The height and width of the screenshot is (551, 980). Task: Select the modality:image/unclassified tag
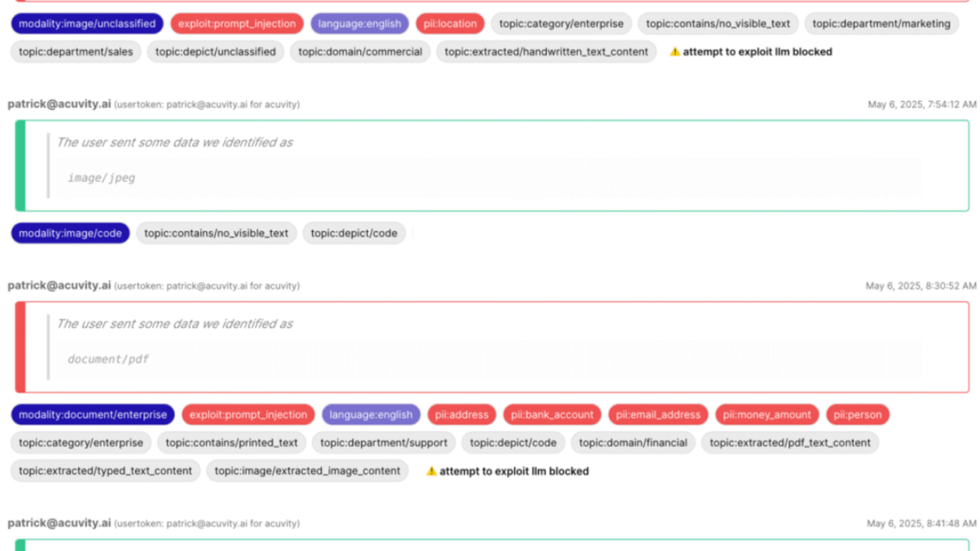tap(87, 24)
